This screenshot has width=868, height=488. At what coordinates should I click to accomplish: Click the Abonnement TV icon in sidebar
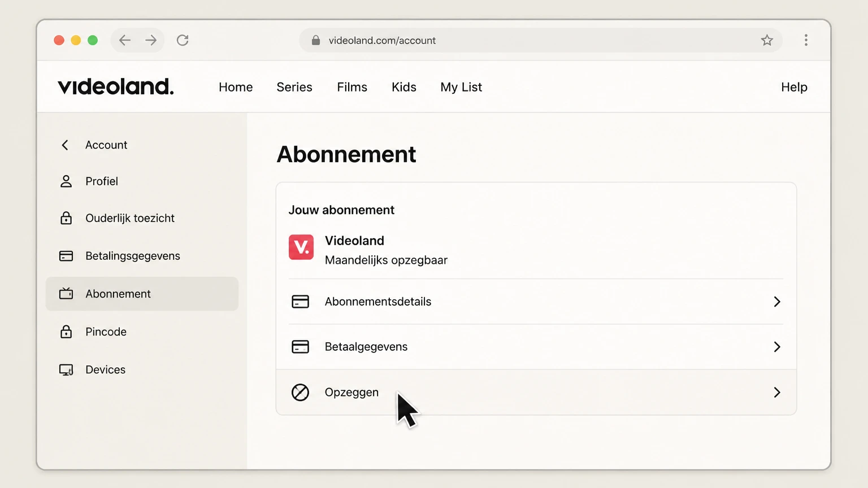[66, 294]
